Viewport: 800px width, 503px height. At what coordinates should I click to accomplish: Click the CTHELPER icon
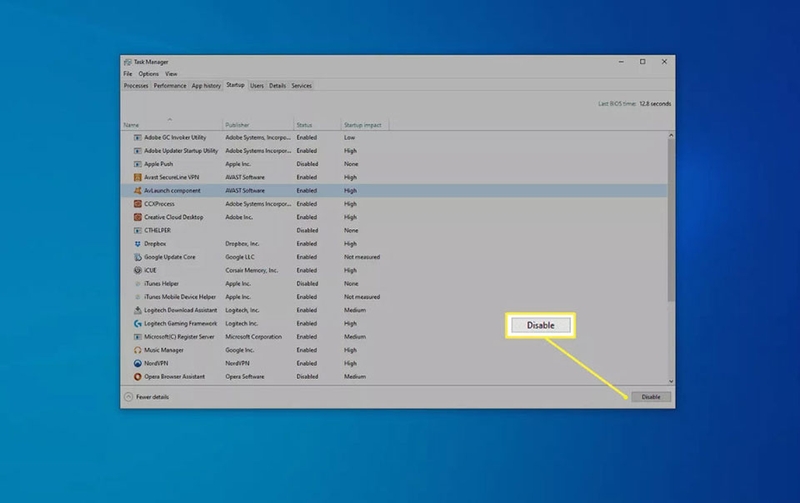coord(137,230)
